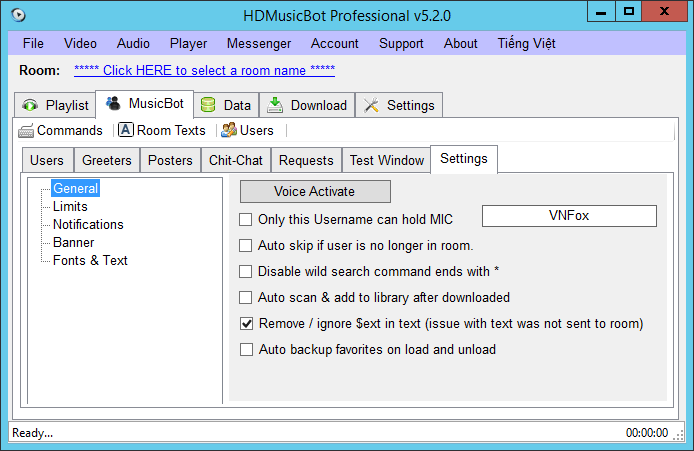Screen dimensions: 694x451
Task: Click the green arrow Download tab icon
Action: 275,105
